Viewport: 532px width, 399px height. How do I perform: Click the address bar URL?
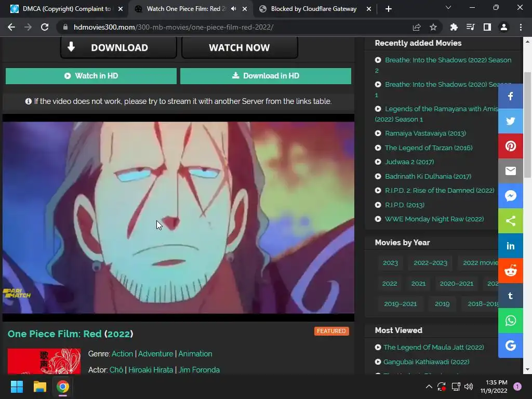click(174, 27)
